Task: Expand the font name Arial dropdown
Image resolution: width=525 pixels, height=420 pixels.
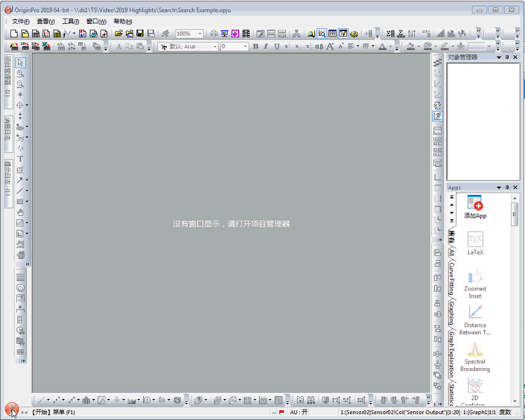Action: pos(215,47)
